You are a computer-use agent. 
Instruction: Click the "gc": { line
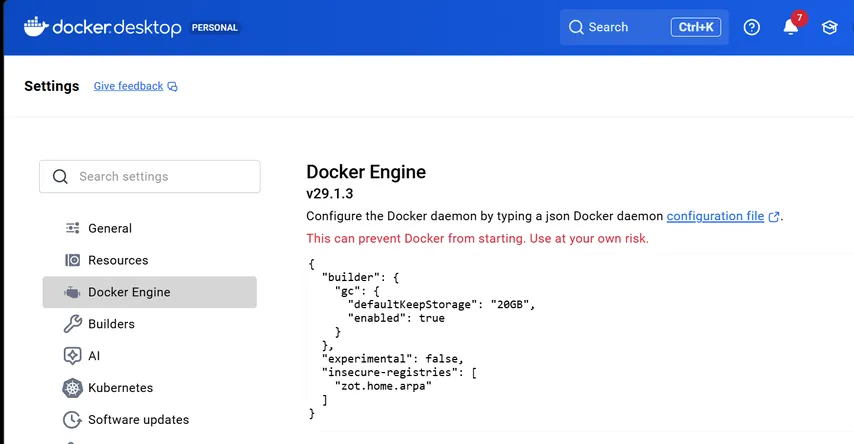click(357, 291)
